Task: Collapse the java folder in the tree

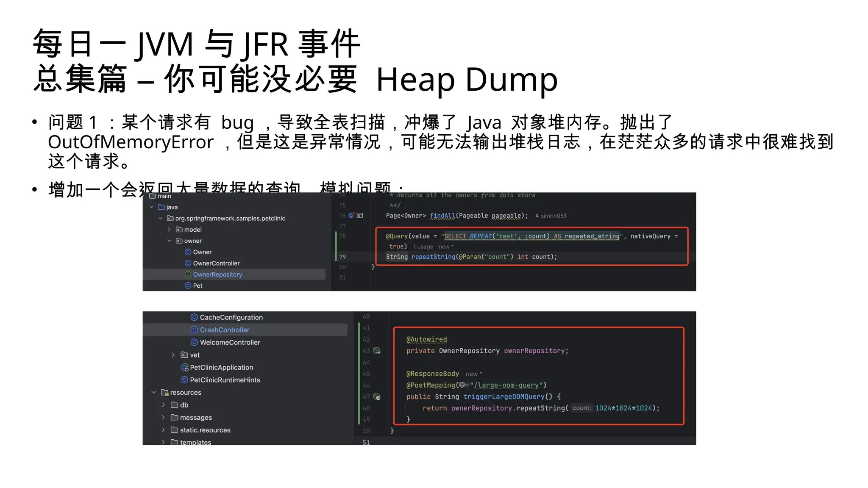Action: pos(152,207)
